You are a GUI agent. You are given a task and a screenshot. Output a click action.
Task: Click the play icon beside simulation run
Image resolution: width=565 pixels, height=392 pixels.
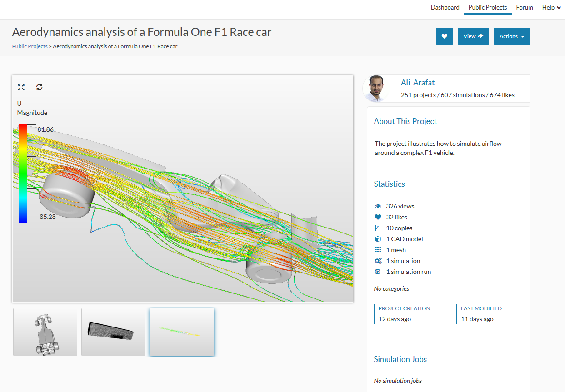click(x=378, y=272)
